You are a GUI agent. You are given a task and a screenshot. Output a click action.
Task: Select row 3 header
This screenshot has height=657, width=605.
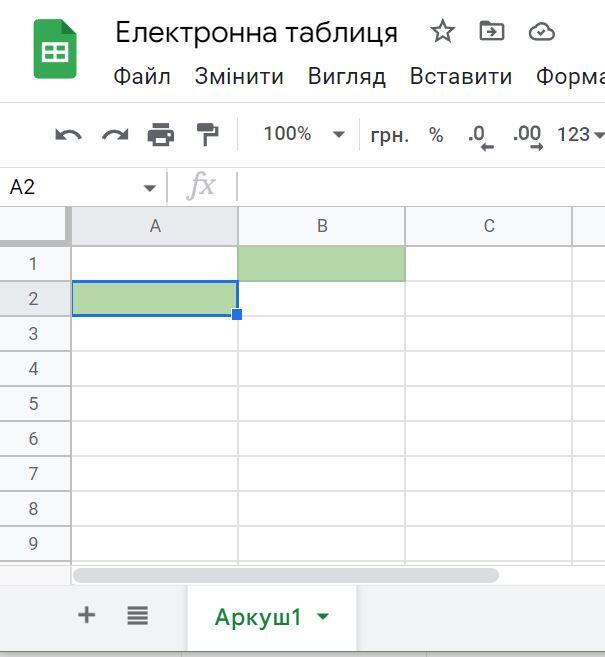[x=34, y=334]
